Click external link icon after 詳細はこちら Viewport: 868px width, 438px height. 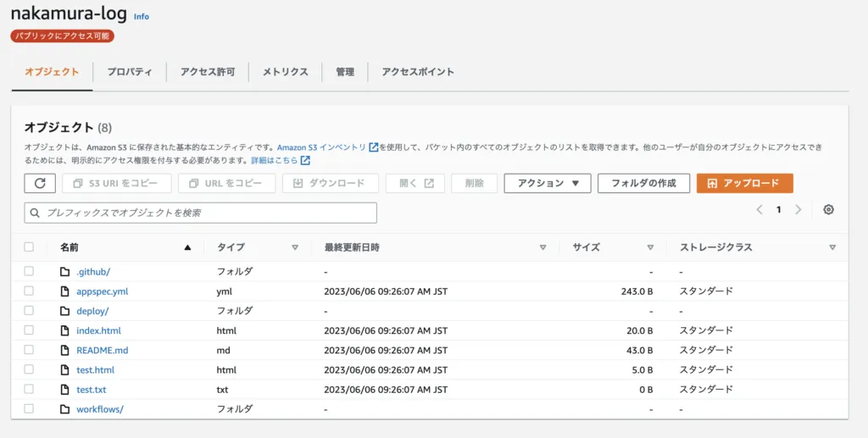click(305, 160)
